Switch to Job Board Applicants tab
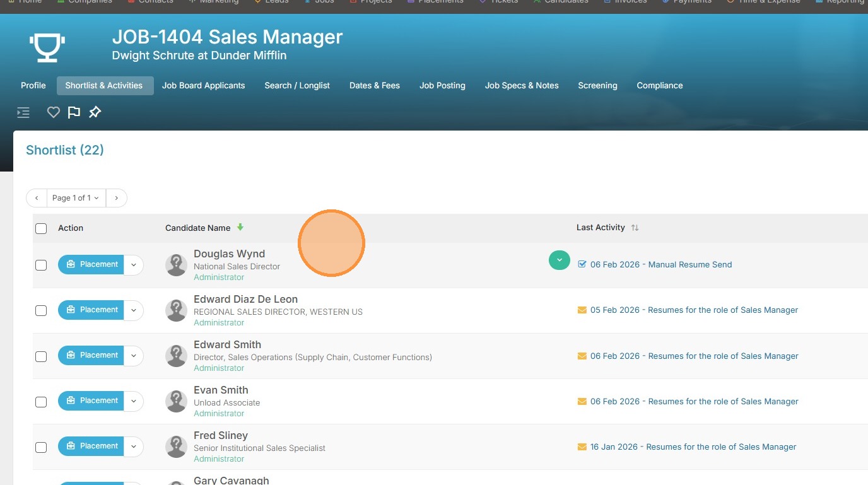The height and width of the screenshot is (485, 868). (x=203, y=86)
